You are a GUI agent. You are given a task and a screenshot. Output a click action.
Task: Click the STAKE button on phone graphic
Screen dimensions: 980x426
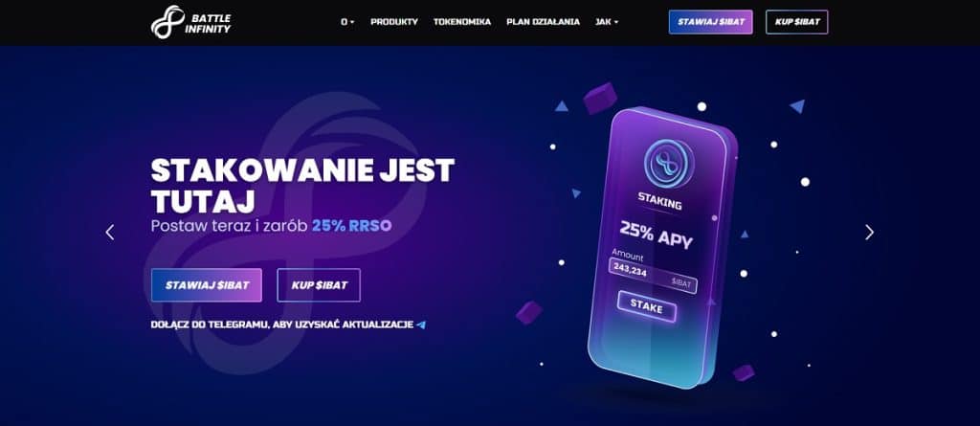click(x=646, y=306)
